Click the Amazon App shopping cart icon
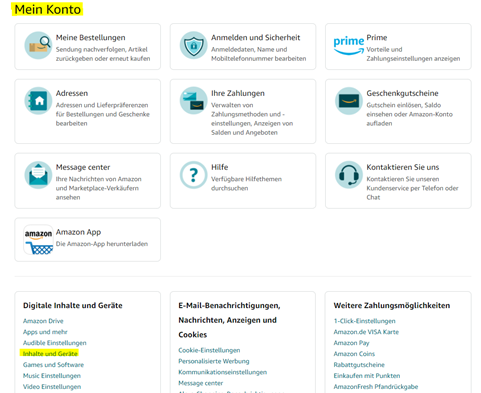This screenshot has width=481, height=393. click(38, 240)
